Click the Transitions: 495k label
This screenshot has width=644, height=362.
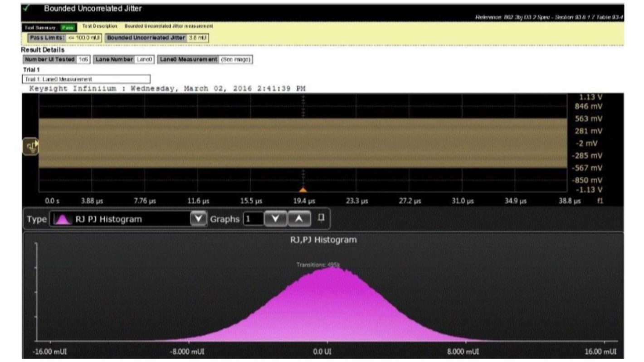click(318, 264)
